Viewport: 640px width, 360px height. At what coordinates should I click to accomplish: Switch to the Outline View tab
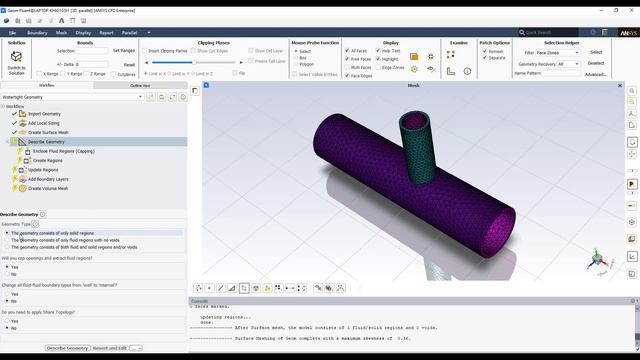coord(140,85)
